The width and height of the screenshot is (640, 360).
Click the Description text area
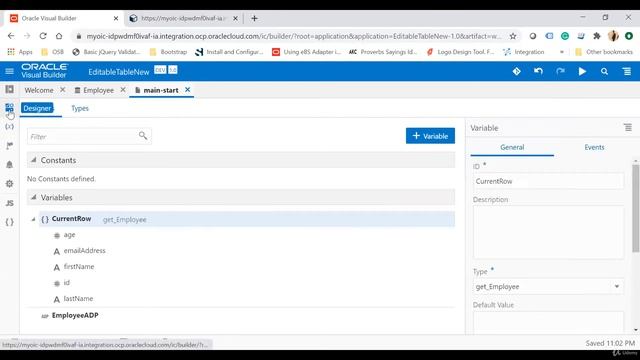pos(548,232)
